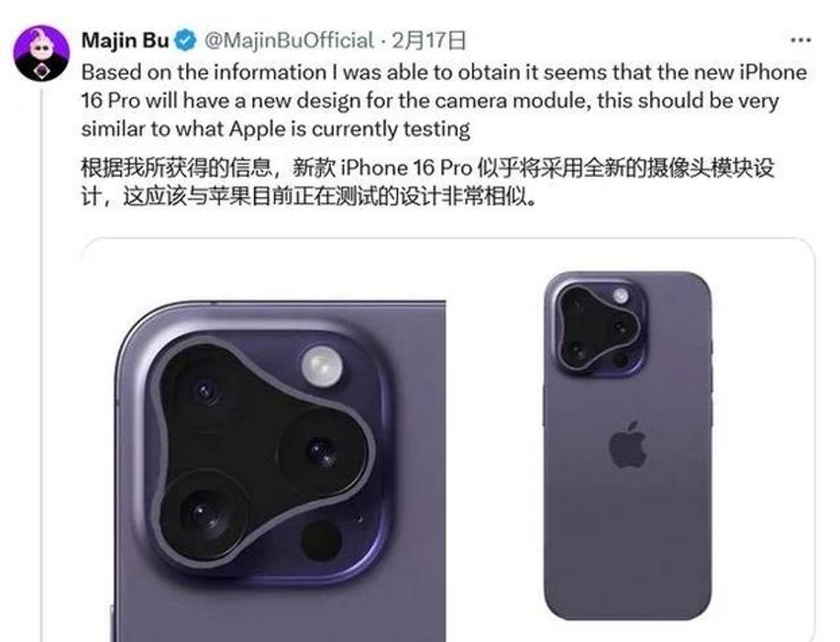Open the @MajinBuOfficial handle link

click(289, 40)
